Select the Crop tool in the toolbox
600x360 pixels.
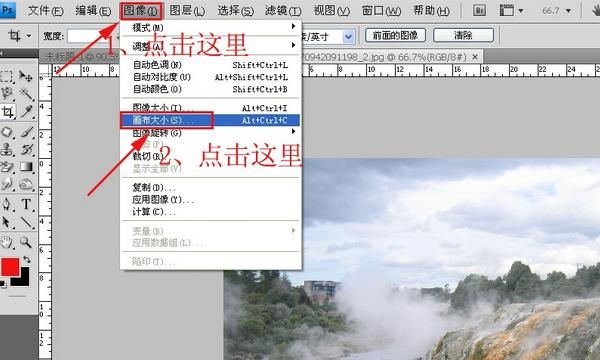coord(7,112)
